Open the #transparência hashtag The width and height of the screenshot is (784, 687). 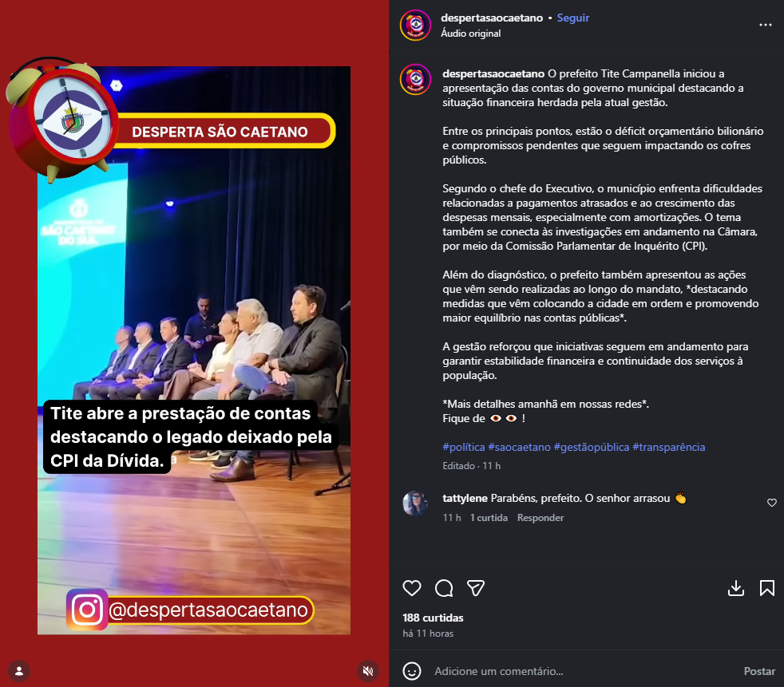(x=668, y=447)
